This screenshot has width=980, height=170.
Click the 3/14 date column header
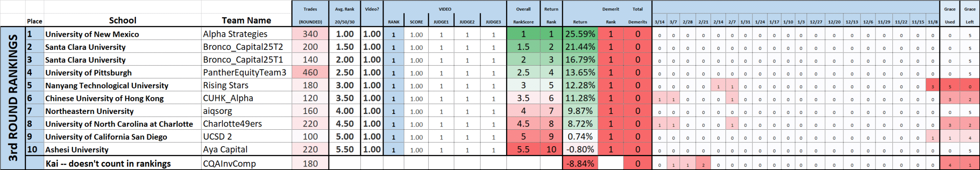point(659,22)
